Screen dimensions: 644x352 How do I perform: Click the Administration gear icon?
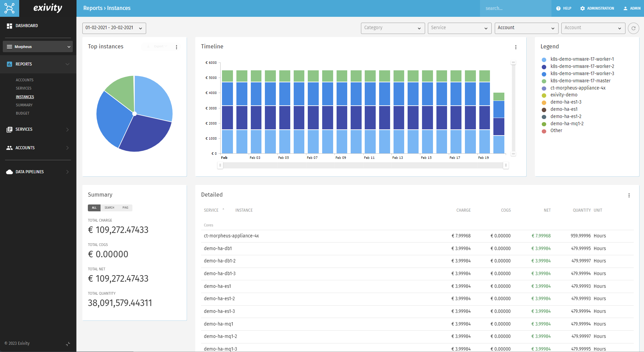click(x=583, y=8)
